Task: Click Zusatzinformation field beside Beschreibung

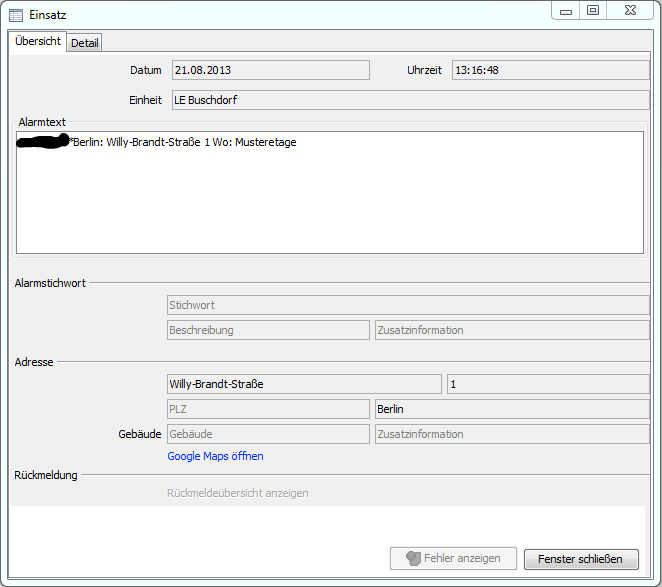Action: 512,330
